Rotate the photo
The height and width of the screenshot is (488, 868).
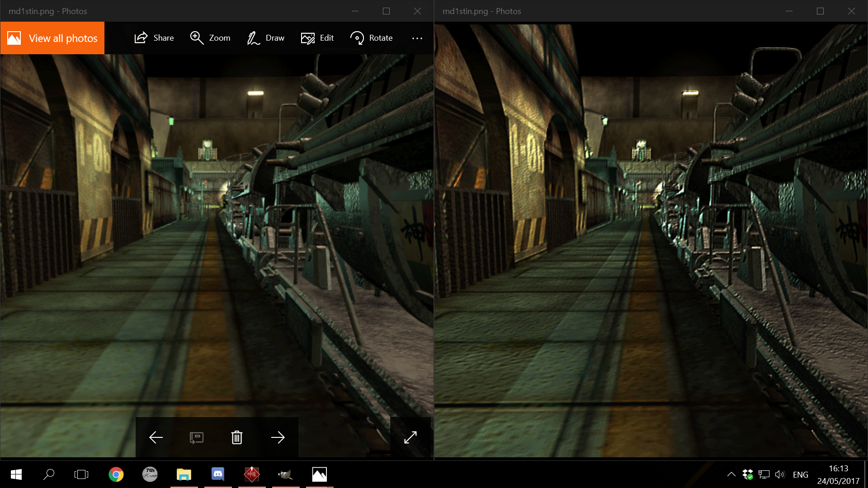(372, 38)
